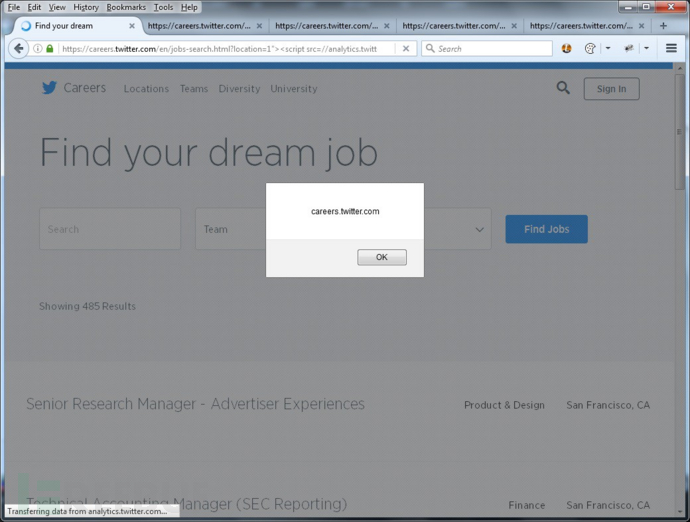Viewport: 690px width, 522px height.
Task: Expand dropdown arrow next to palette icon
Action: coord(608,48)
